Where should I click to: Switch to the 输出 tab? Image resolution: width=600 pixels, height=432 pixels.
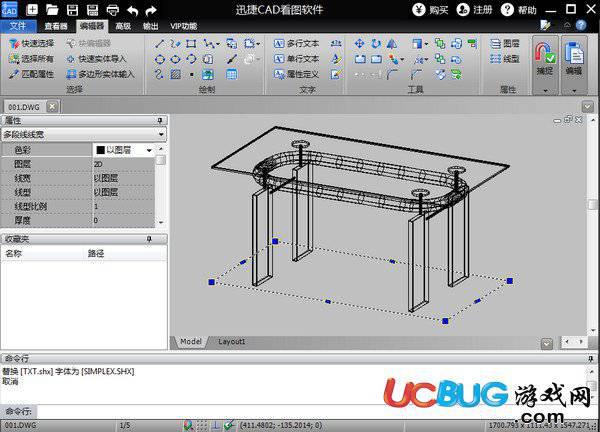150,26
